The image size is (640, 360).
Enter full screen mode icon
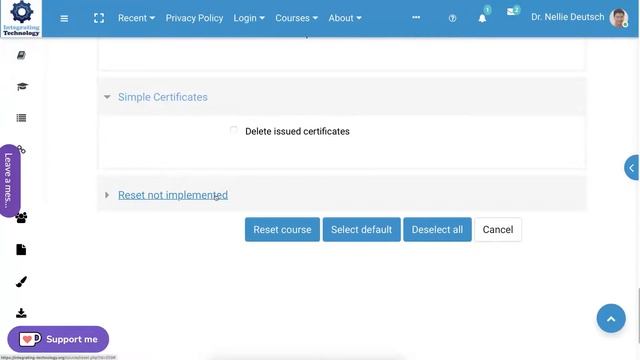tap(99, 18)
